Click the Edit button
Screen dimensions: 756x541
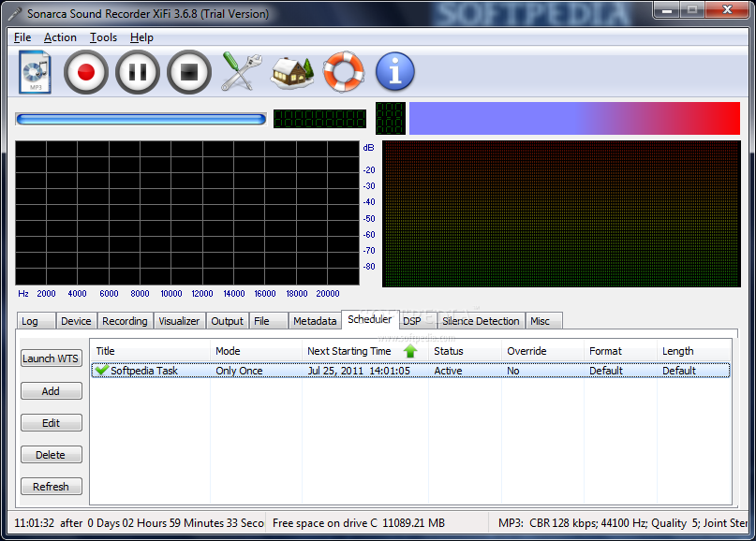click(x=52, y=423)
